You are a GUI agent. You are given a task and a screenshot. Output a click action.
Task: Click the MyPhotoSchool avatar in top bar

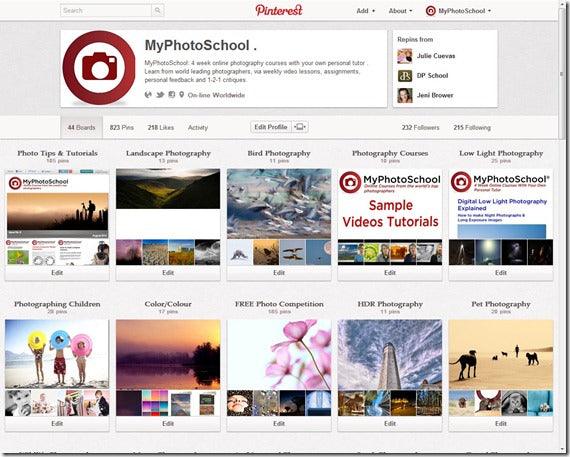pyautogui.click(x=430, y=11)
